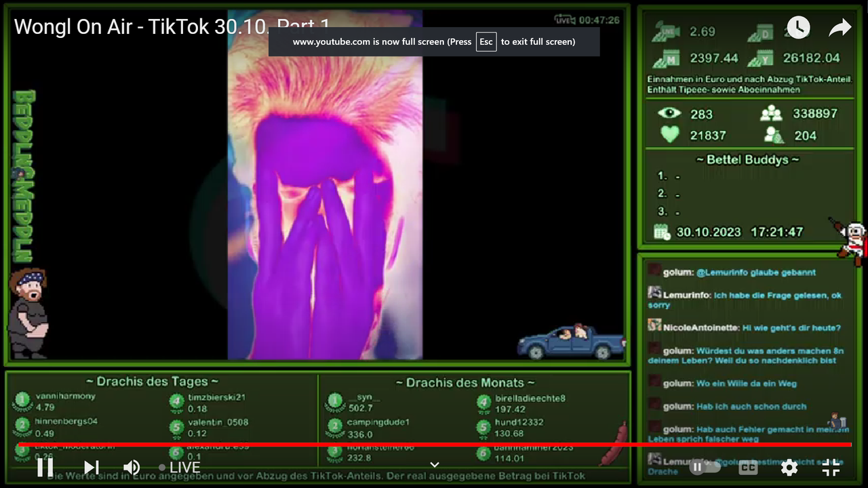This screenshot has height=488, width=868.
Task: Click the Drachis des Tages heading
Action: coord(152,382)
